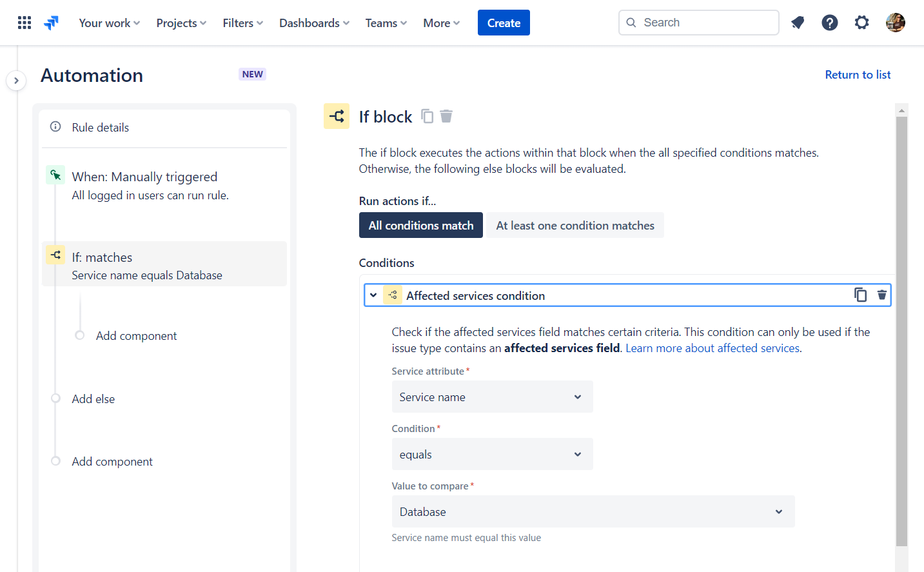The image size is (924, 572).
Task: Select 'All conditions match' option
Action: 420,225
